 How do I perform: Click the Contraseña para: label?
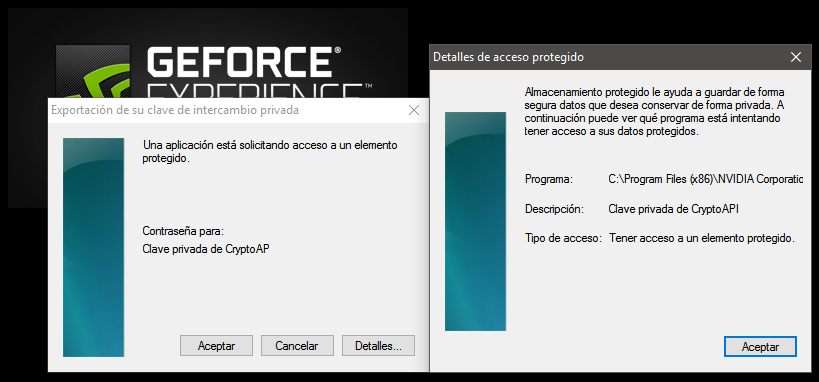click(183, 231)
